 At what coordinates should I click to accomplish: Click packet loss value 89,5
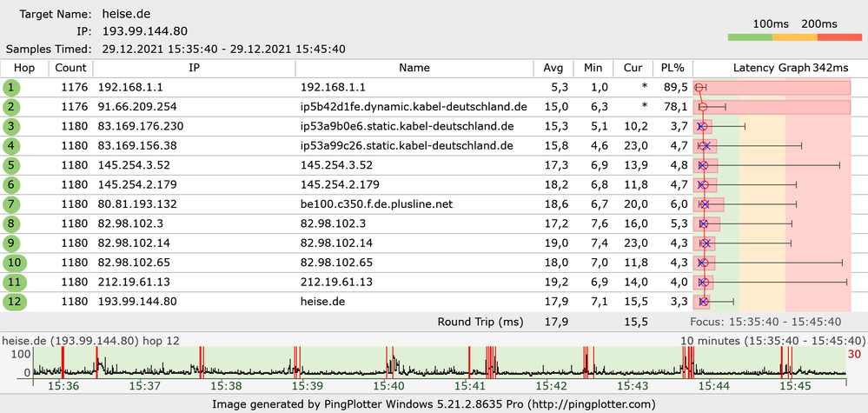tap(677, 88)
